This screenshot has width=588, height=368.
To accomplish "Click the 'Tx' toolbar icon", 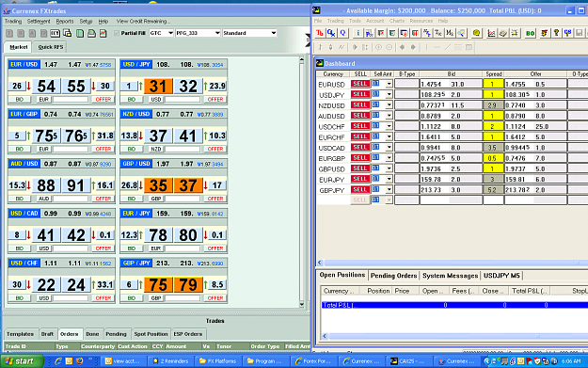I will [438, 33].
